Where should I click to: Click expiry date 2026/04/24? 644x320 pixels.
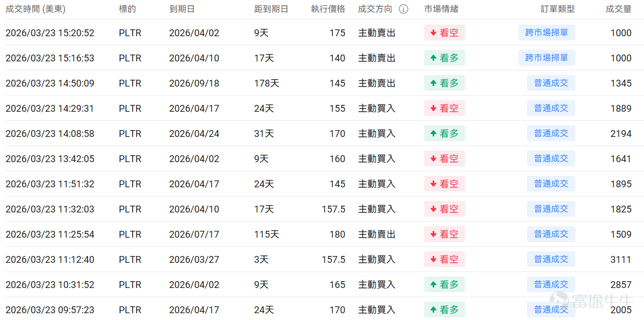[194, 134]
